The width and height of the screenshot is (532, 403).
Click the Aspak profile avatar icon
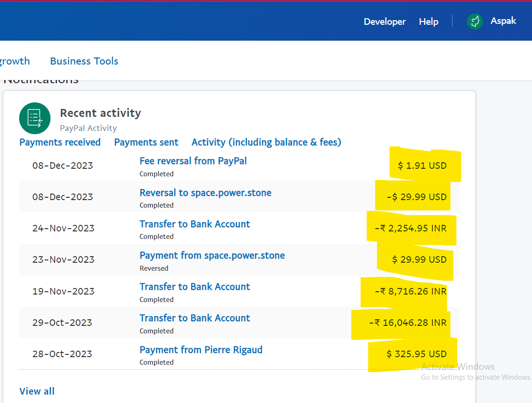point(475,22)
